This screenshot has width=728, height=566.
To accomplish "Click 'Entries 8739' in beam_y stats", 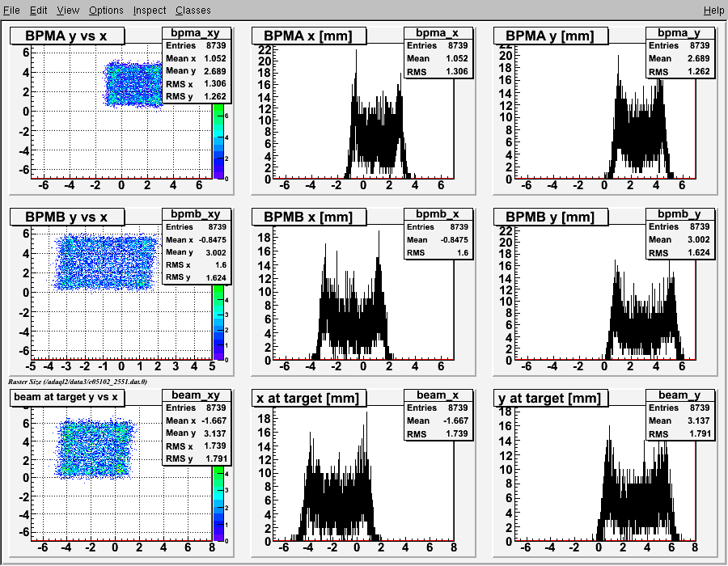I will [x=679, y=408].
